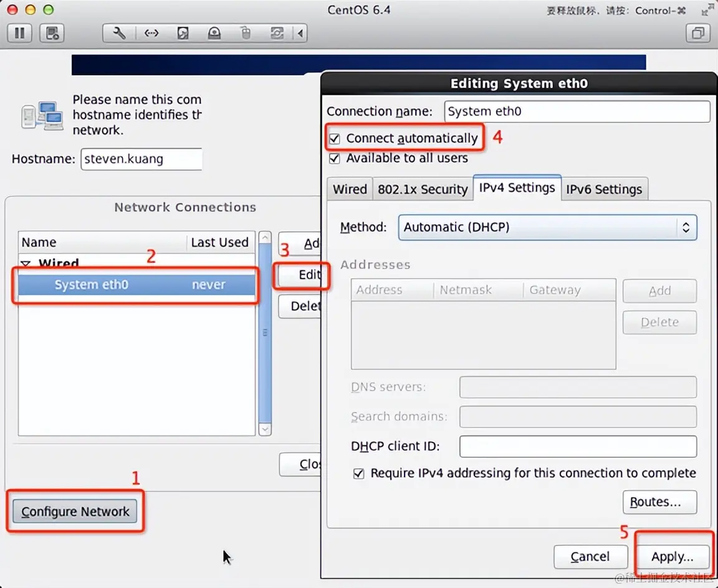Screen dimensions: 718x588
Task: Click the Hostname field with steven.kuang
Action: pyautogui.click(x=141, y=159)
